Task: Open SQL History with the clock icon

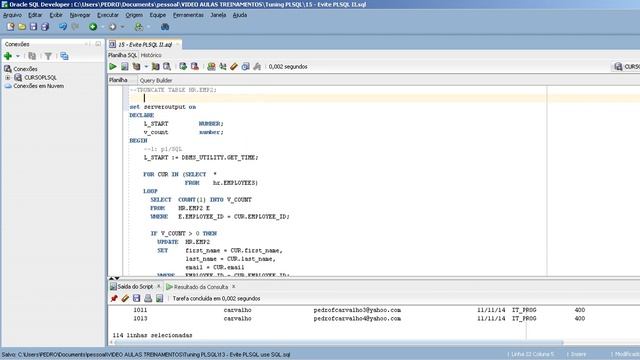Action: pyautogui.click(x=245, y=67)
